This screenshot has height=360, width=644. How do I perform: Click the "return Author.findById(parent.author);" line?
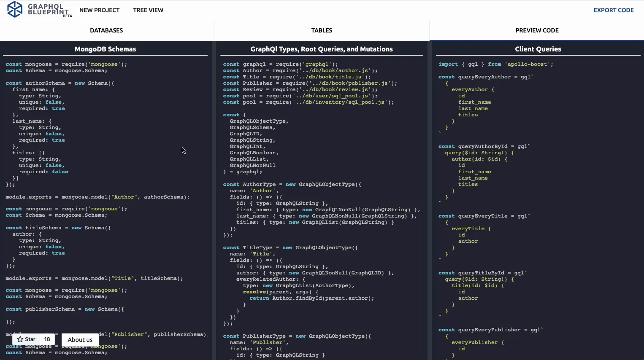(312, 298)
